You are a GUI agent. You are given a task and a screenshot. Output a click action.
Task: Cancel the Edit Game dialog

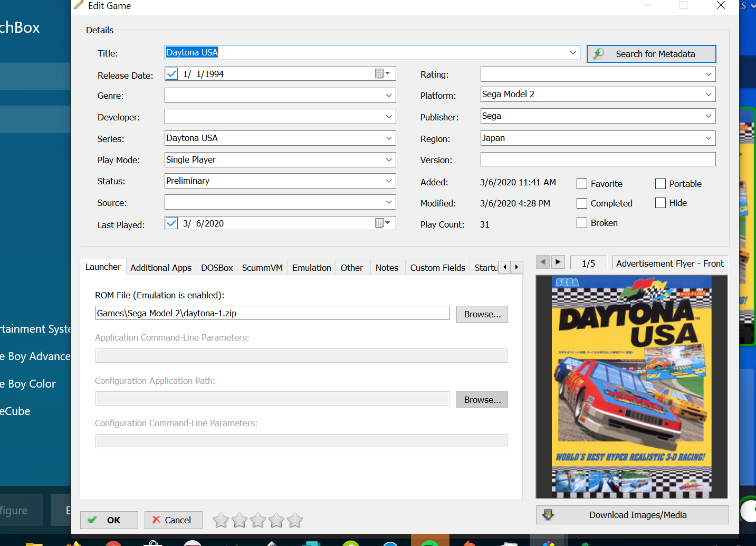click(174, 520)
